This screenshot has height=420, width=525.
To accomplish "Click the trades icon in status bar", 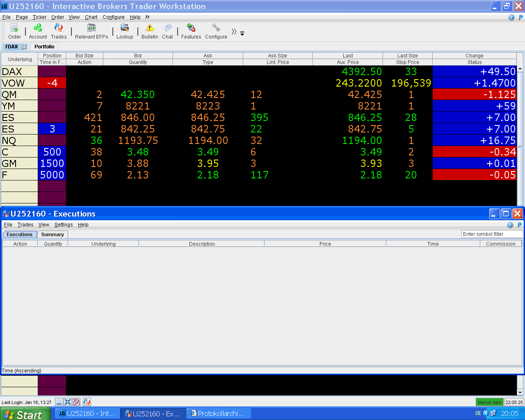I will (87, 402).
